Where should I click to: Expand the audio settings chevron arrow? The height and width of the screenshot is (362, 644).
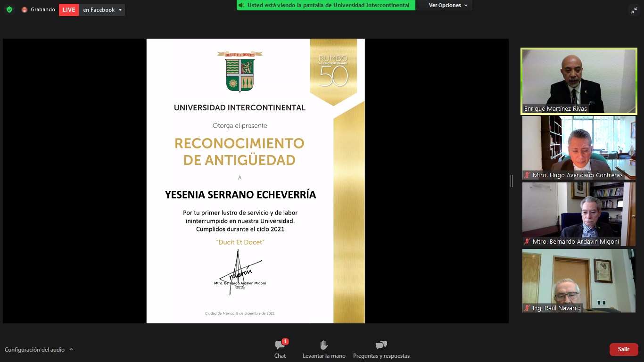71,350
